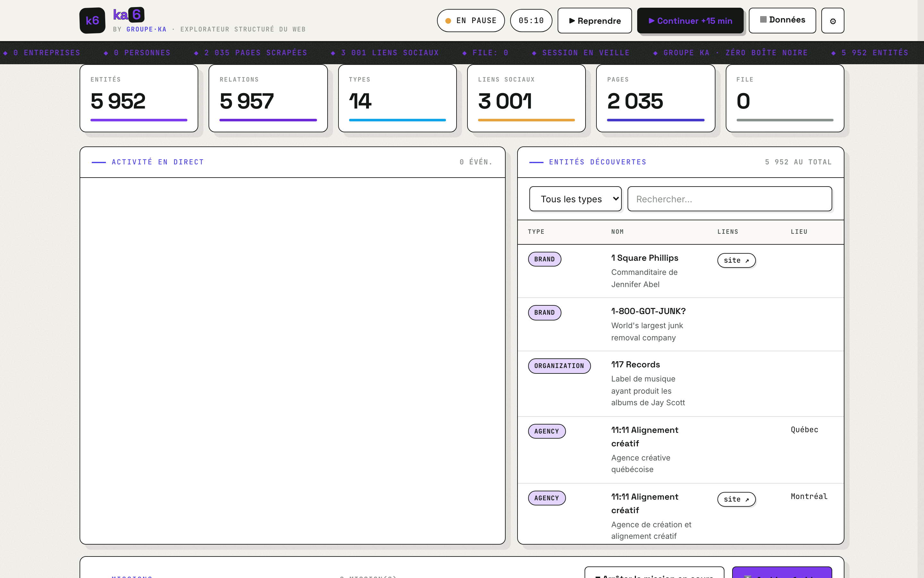
Task: Click the tagline EXPLORATEUR STRUCTURÉ DU WEB
Action: point(243,30)
